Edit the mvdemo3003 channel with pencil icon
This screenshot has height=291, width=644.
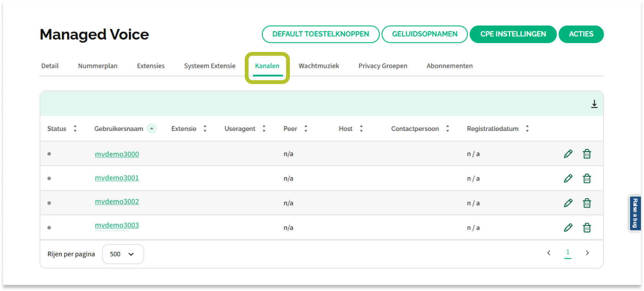pyautogui.click(x=568, y=228)
